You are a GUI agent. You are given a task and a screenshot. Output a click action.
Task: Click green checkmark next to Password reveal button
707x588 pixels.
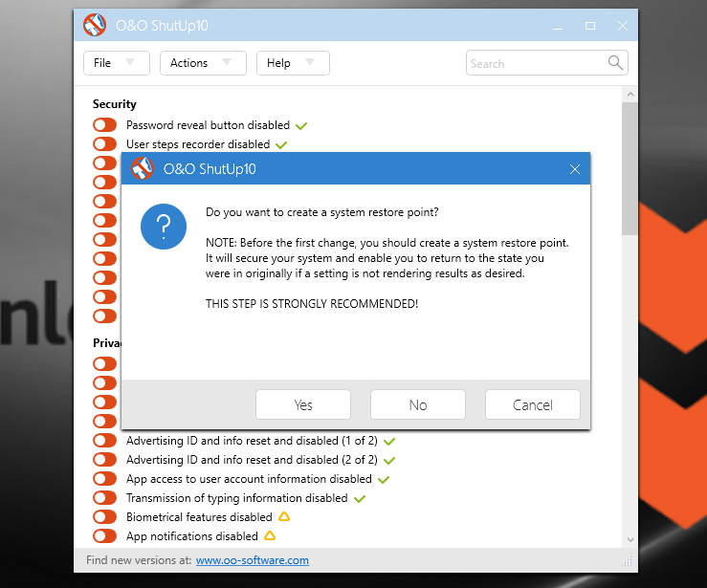coord(301,125)
